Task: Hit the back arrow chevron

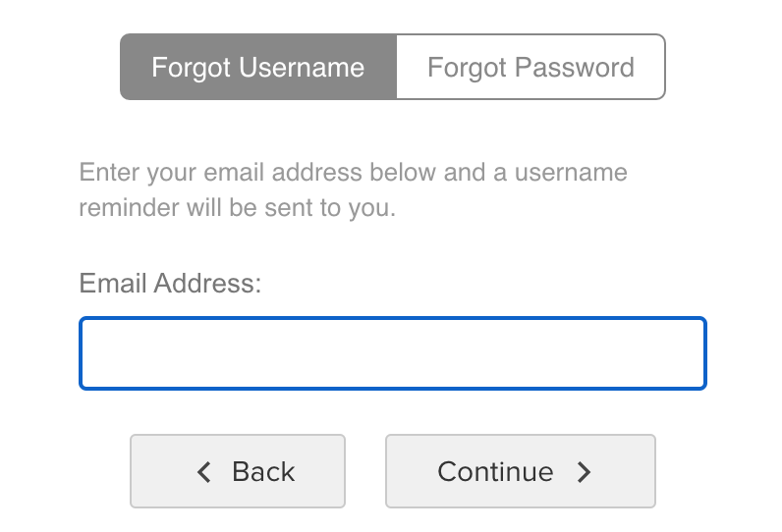Action: click(204, 472)
